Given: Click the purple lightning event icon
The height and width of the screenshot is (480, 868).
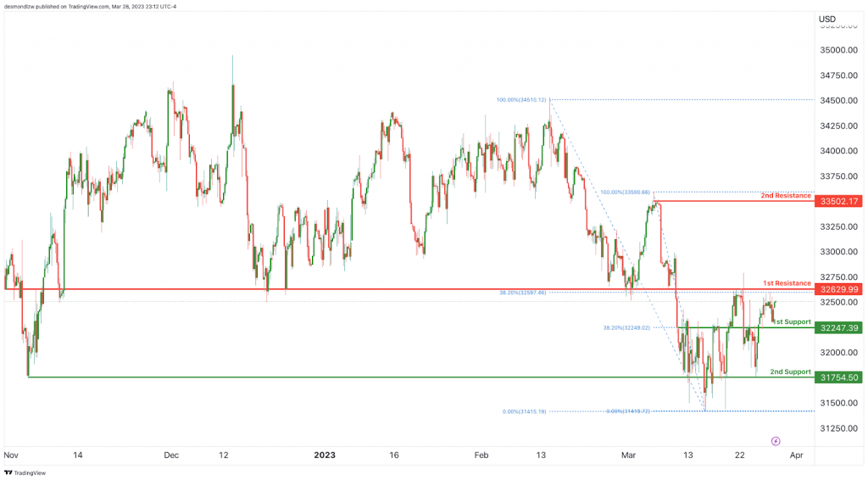Looking at the screenshot, I should click(776, 441).
